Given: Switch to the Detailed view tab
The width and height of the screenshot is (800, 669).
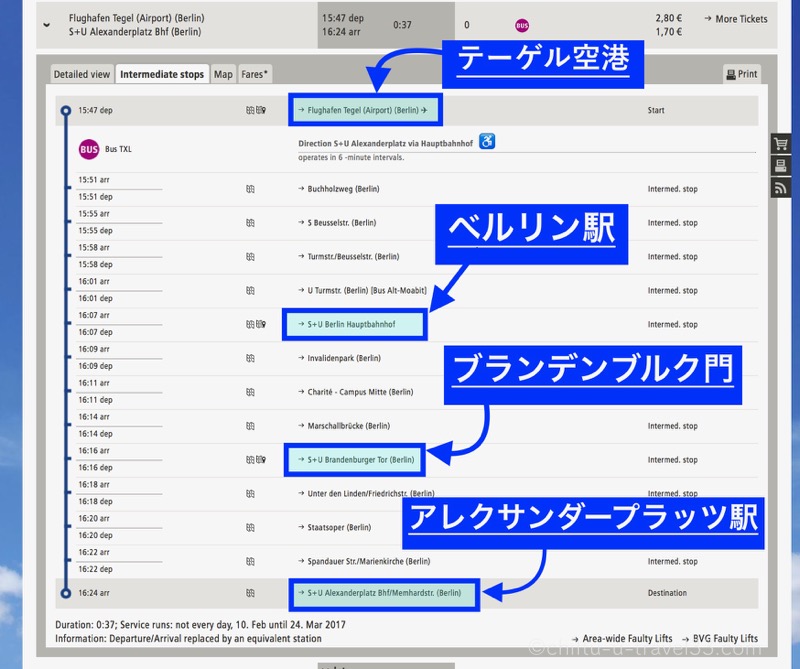Looking at the screenshot, I should 82,75.
